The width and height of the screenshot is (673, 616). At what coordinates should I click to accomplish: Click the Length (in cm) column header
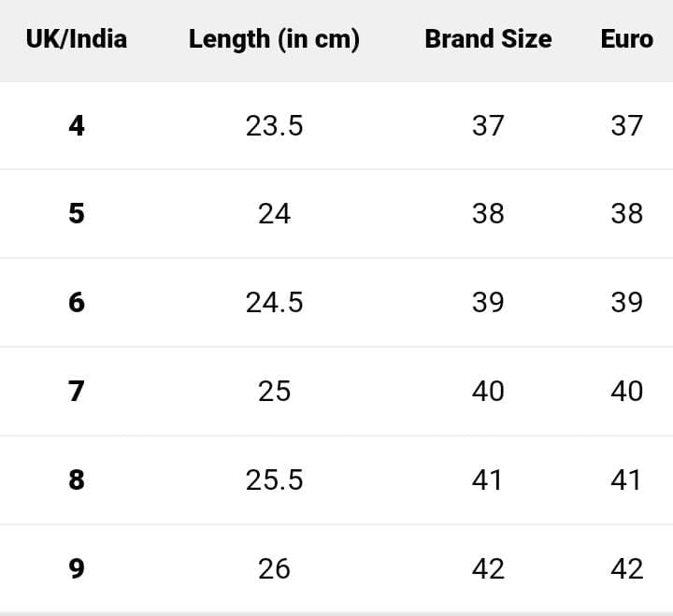tap(274, 39)
